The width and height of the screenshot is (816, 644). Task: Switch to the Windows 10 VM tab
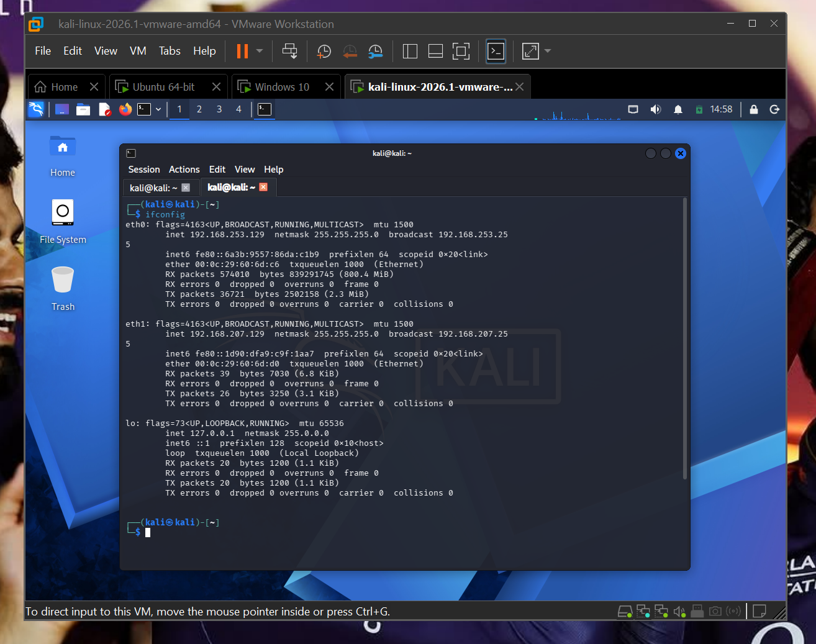click(282, 87)
